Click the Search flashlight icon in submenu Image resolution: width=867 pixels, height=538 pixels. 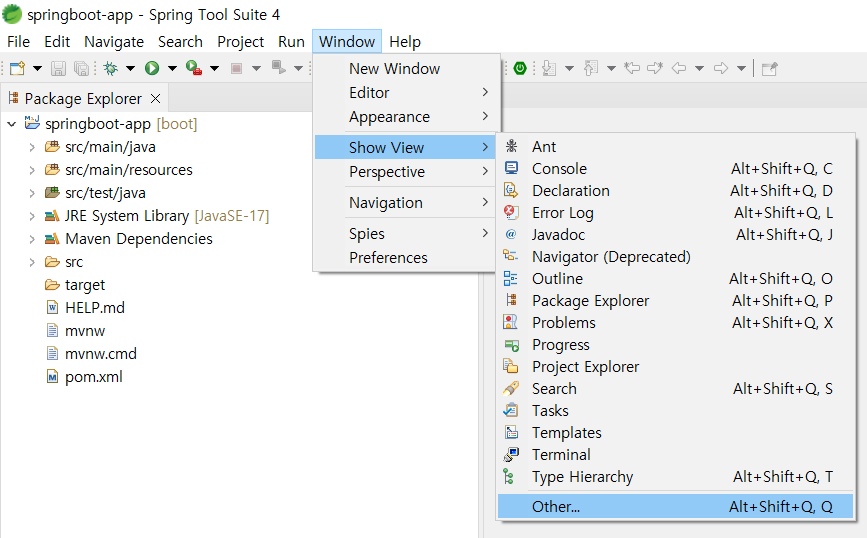tap(511, 388)
